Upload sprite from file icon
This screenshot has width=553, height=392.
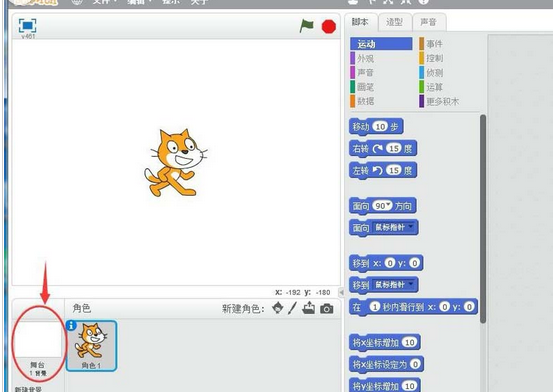[x=309, y=308]
